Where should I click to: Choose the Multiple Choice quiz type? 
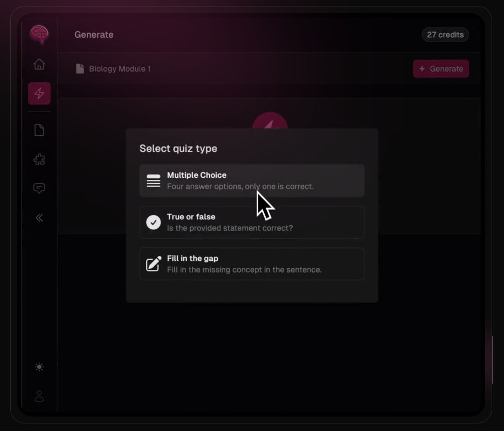click(x=252, y=180)
